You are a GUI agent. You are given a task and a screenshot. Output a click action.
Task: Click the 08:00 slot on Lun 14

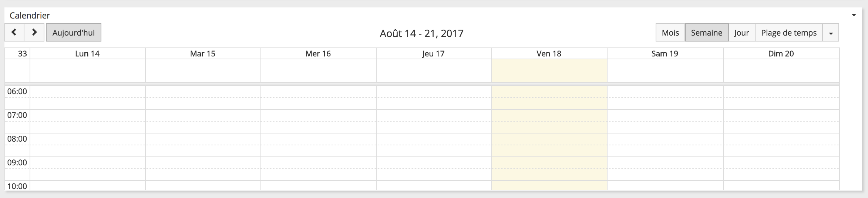tap(88, 139)
